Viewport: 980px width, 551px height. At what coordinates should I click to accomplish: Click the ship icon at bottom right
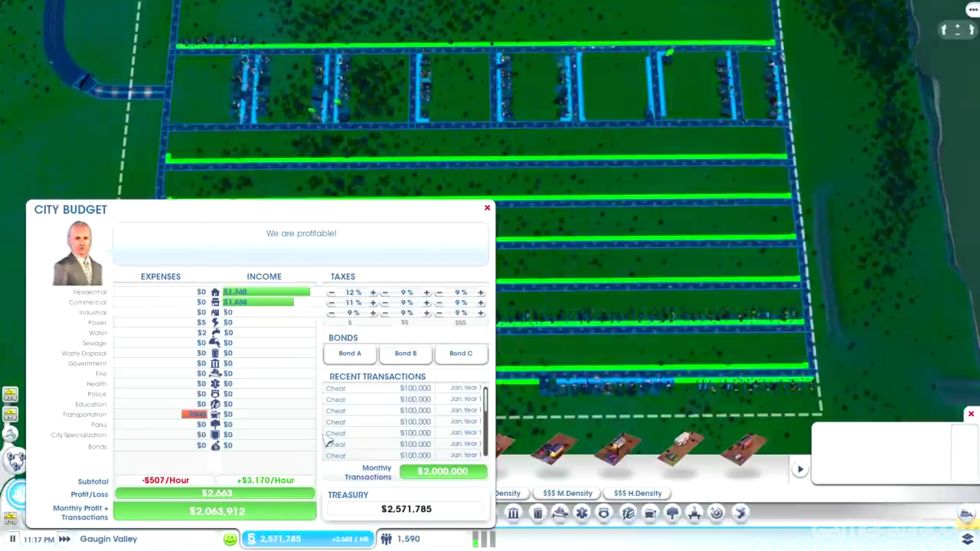click(966, 514)
